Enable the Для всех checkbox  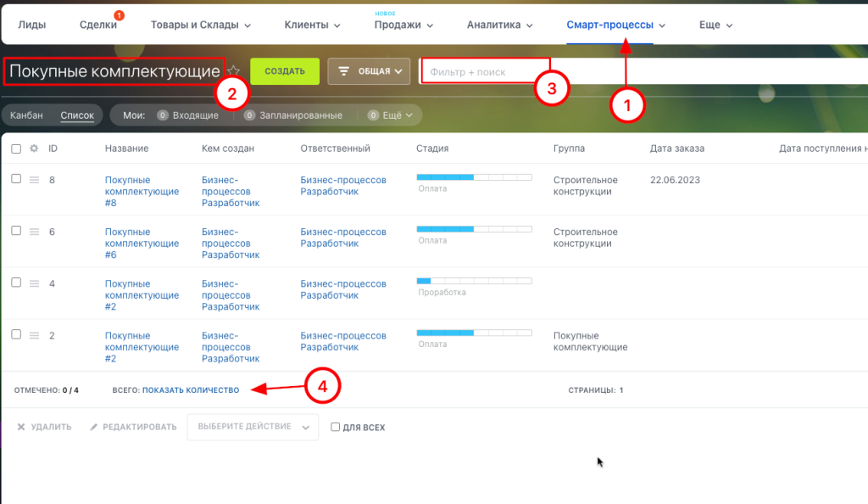point(336,428)
